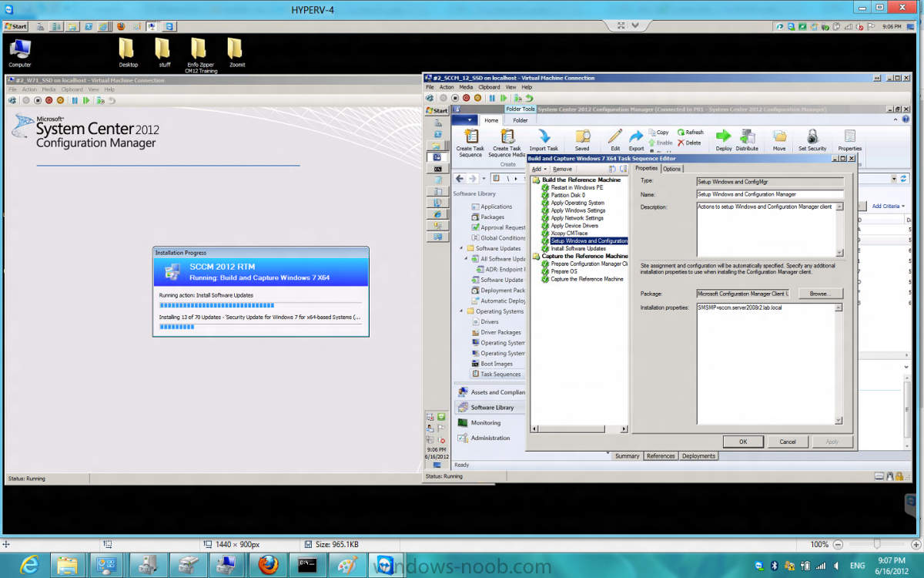The height and width of the screenshot is (578, 924).
Task: Click Refresh in the Configuration Manager ribbon
Action: (x=691, y=133)
